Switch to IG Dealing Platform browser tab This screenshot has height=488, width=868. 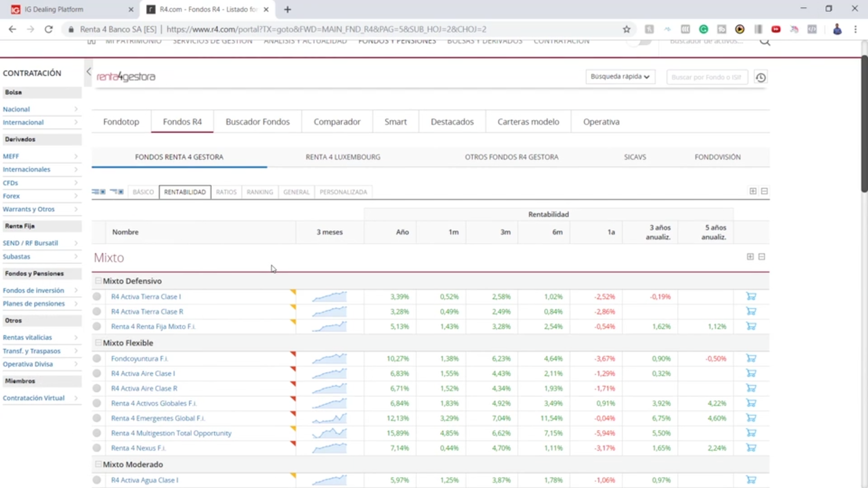(71, 9)
